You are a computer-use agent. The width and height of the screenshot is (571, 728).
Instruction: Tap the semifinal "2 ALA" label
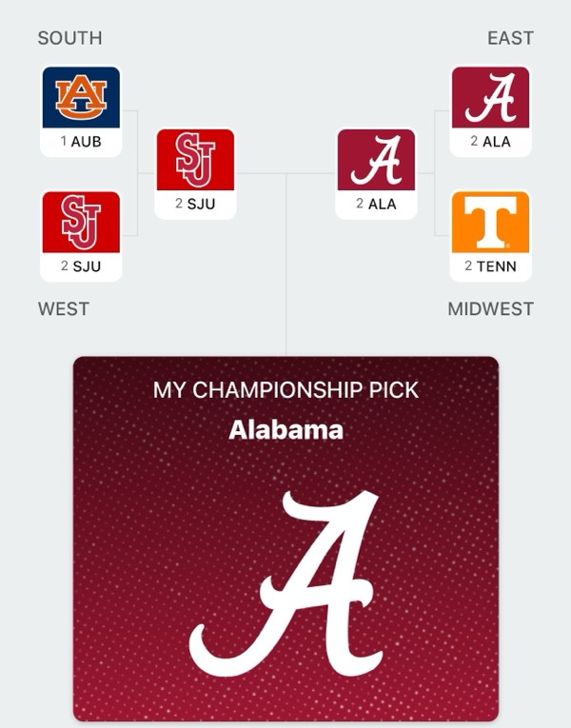click(376, 205)
